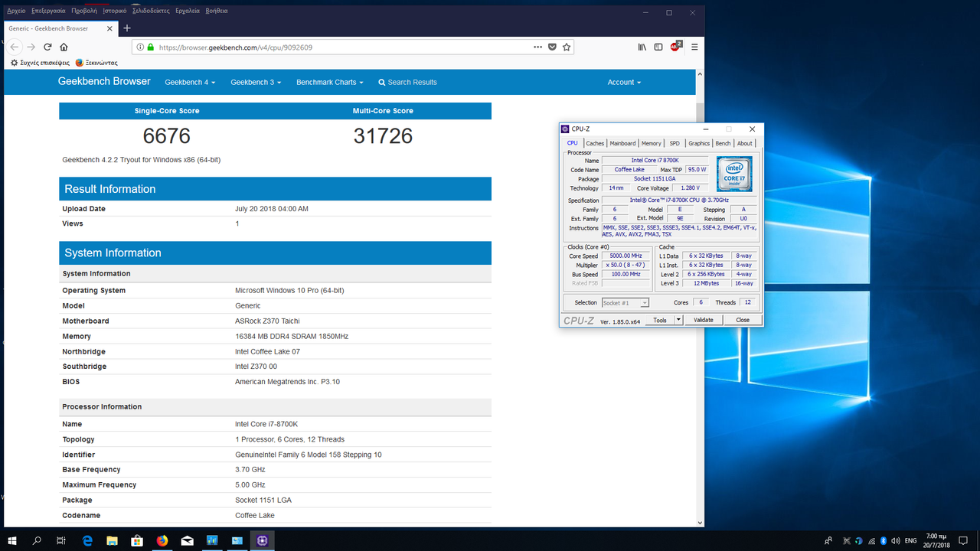
Task: Open volume control in system tray
Action: [x=896, y=540]
